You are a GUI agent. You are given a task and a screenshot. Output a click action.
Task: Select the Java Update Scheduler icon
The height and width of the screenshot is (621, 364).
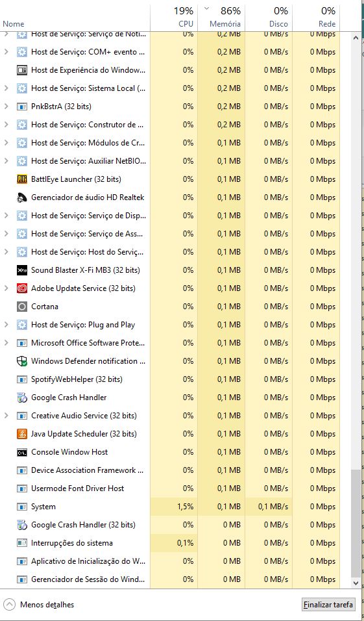point(22,434)
